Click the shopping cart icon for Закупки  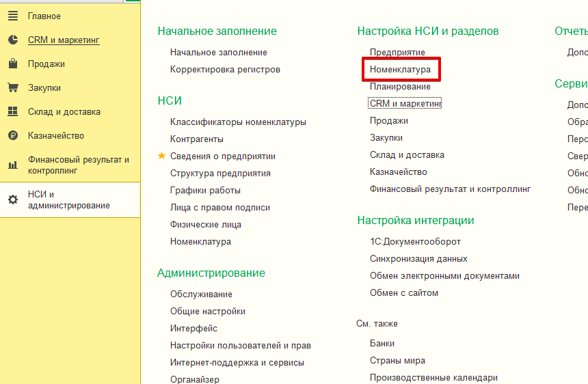13,87
